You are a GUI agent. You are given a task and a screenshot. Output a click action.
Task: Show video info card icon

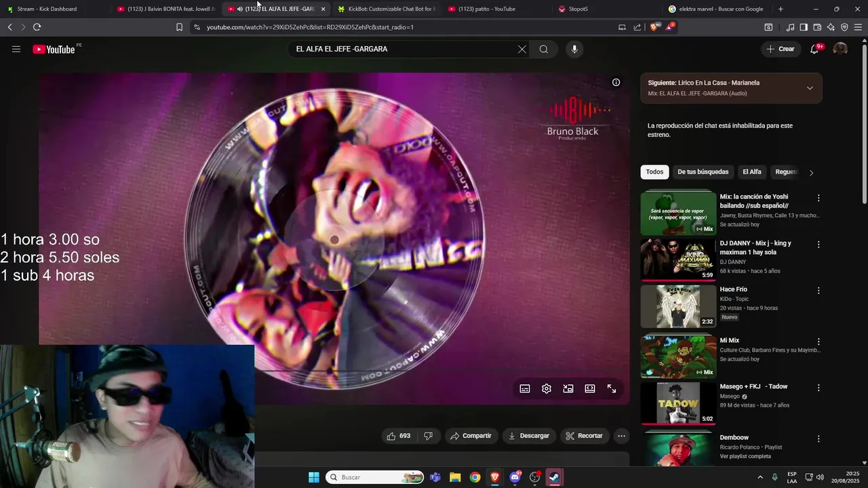click(x=616, y=82)
